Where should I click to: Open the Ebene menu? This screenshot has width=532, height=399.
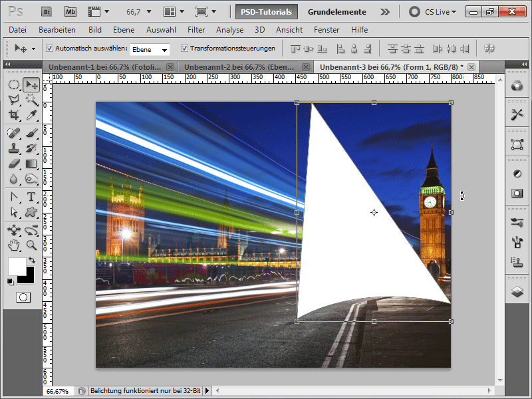tap(124, 30)
